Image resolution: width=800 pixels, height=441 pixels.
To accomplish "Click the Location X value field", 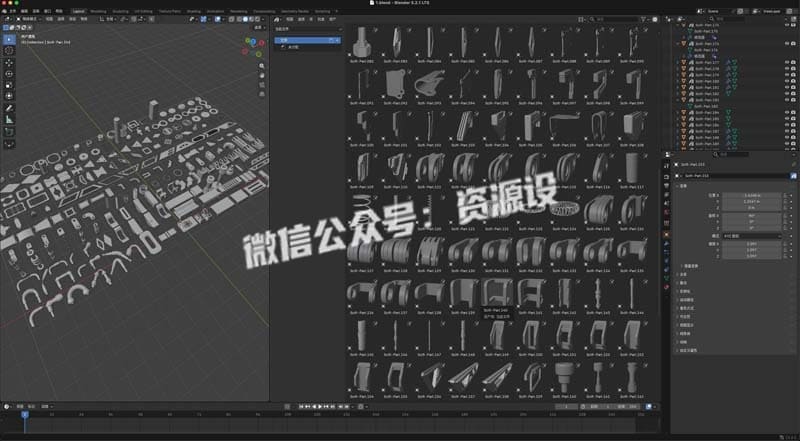I will click(x=752, y=195).
